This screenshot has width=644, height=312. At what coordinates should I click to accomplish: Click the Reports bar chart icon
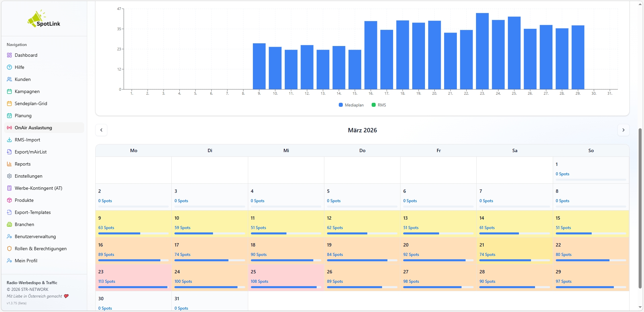(x=9, y=164)
